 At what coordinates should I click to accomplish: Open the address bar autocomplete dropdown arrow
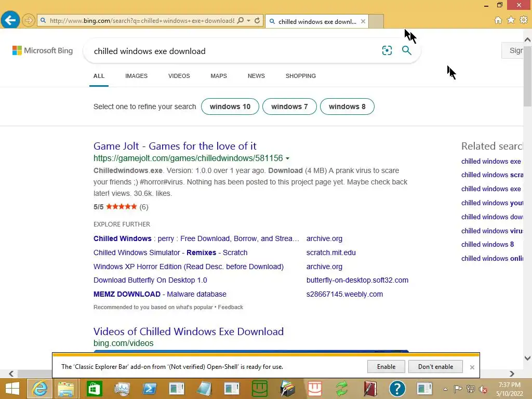(x=248, y=21)
